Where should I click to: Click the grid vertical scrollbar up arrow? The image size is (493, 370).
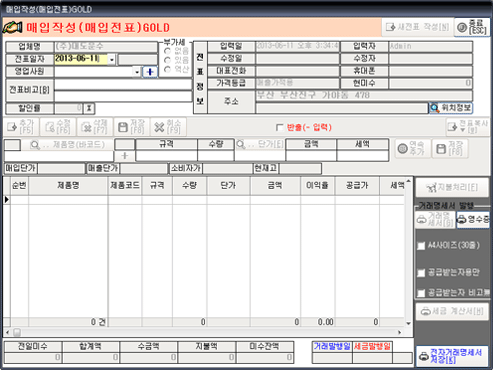tap(409, 181)
